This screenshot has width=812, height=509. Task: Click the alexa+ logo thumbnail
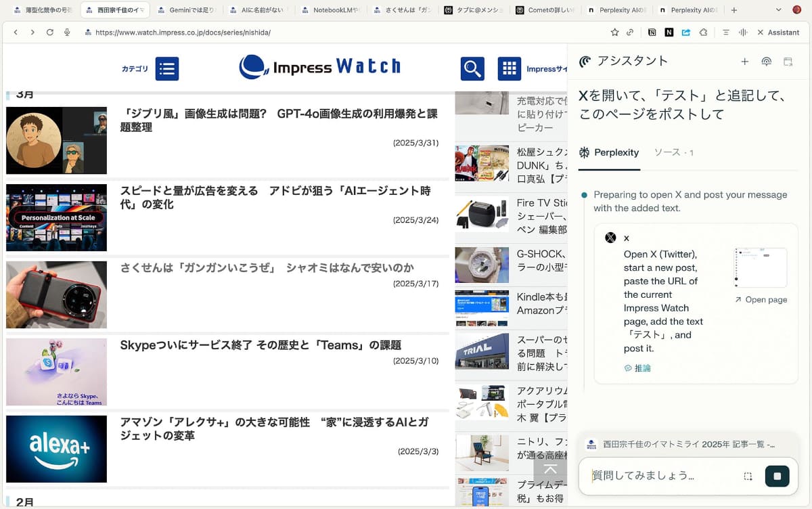(57, 449)
